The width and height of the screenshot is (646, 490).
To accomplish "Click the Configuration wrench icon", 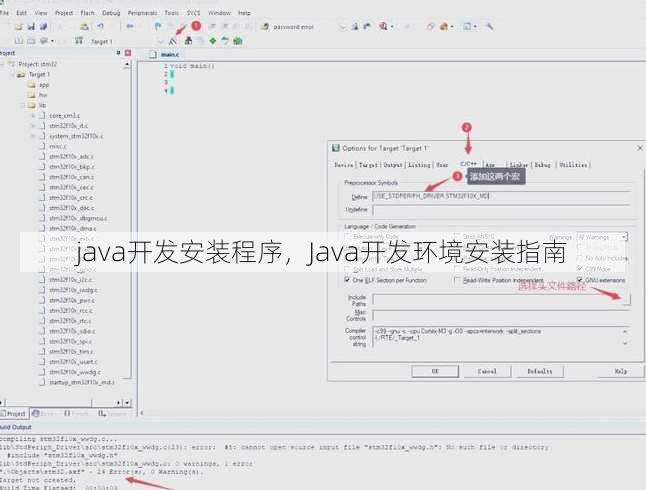I will click(x=489, y=27).
